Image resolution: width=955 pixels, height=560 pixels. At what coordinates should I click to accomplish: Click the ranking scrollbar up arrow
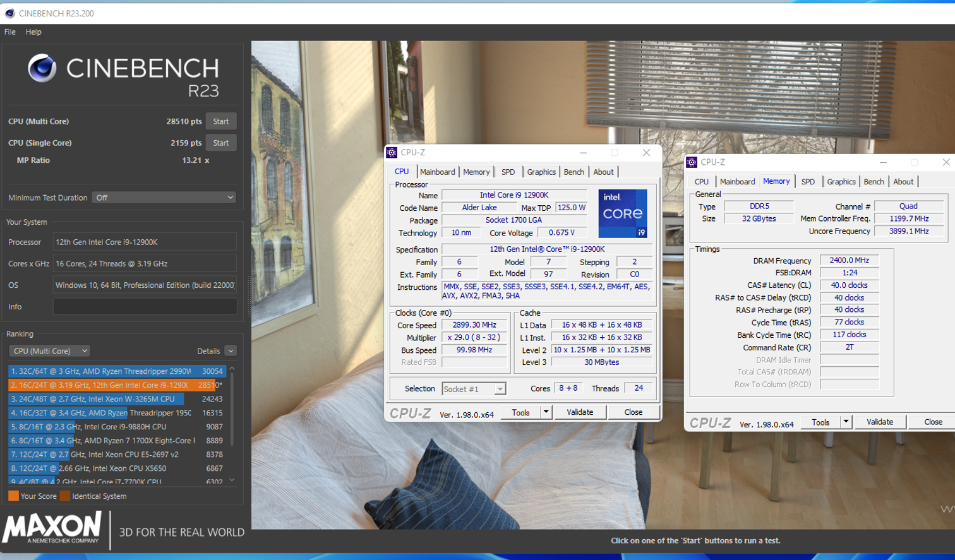pos(232,369)
